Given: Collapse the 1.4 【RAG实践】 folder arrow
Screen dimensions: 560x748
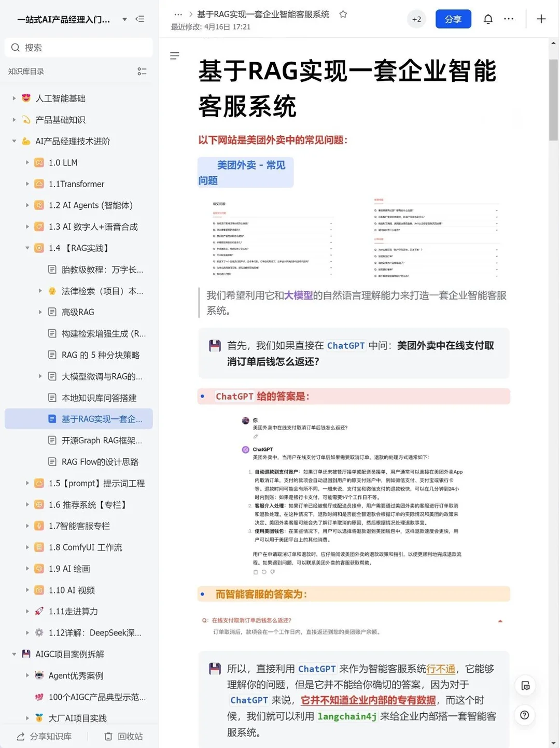Looking at the screenshot, I should [27, 248].
